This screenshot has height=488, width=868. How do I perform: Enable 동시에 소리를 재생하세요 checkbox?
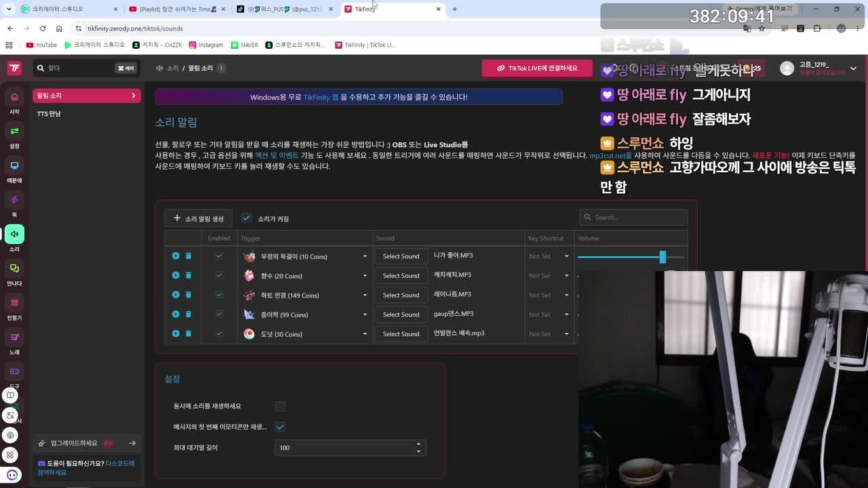(x=280, y=406)
